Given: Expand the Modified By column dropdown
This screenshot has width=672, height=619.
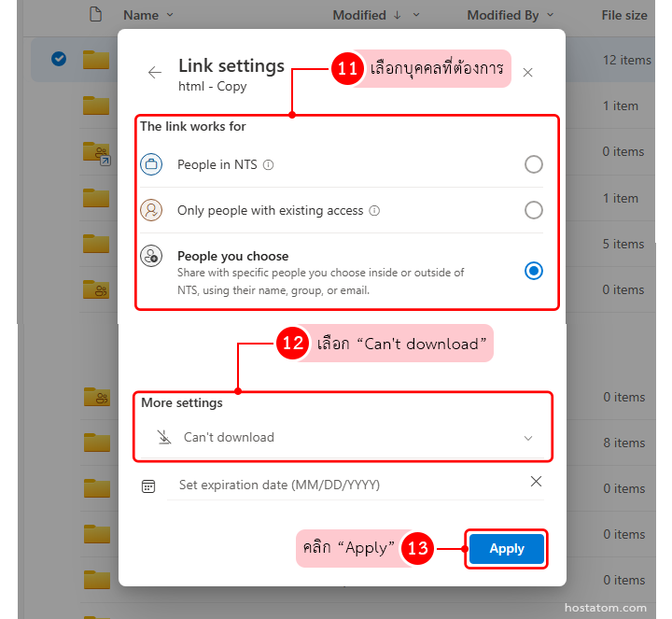Looking at the screenshot, I should point(550,15).
